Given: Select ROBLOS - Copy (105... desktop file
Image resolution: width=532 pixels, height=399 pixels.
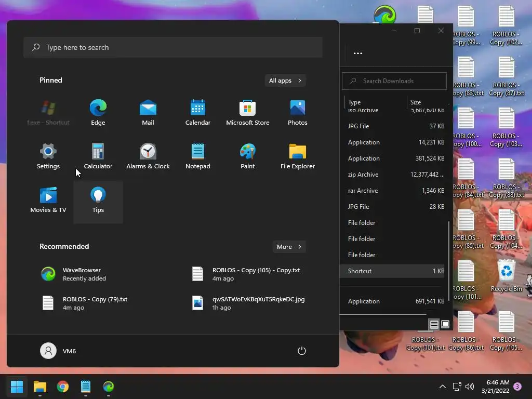Looking at the screenshot, I should pos(506,331).
